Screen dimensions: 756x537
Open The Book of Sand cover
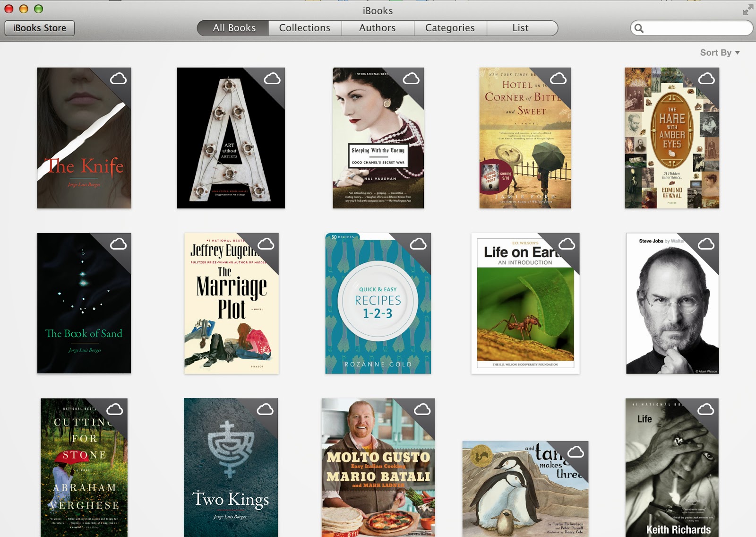pos(84,303)
